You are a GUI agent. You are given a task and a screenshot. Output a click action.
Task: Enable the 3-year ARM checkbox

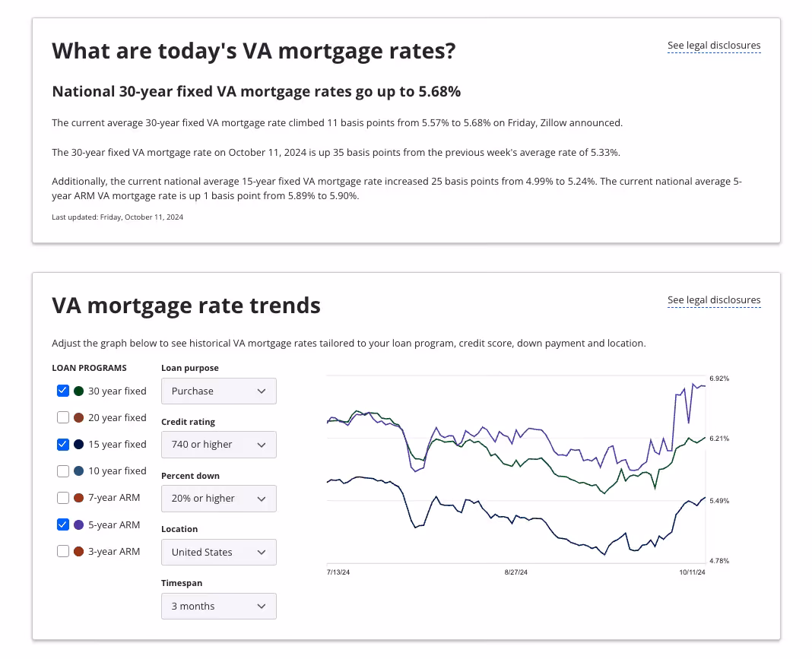point(63,552)
